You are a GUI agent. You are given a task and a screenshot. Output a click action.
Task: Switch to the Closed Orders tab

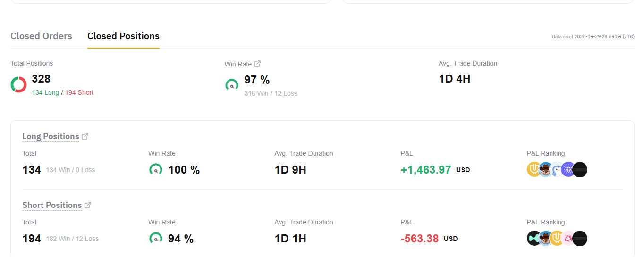click(x=41, y=36)
